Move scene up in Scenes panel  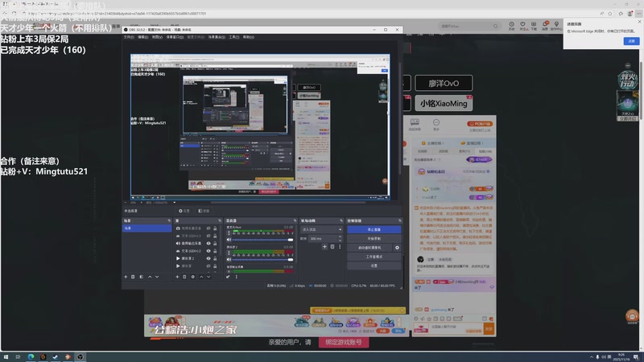tap(150, 277)
